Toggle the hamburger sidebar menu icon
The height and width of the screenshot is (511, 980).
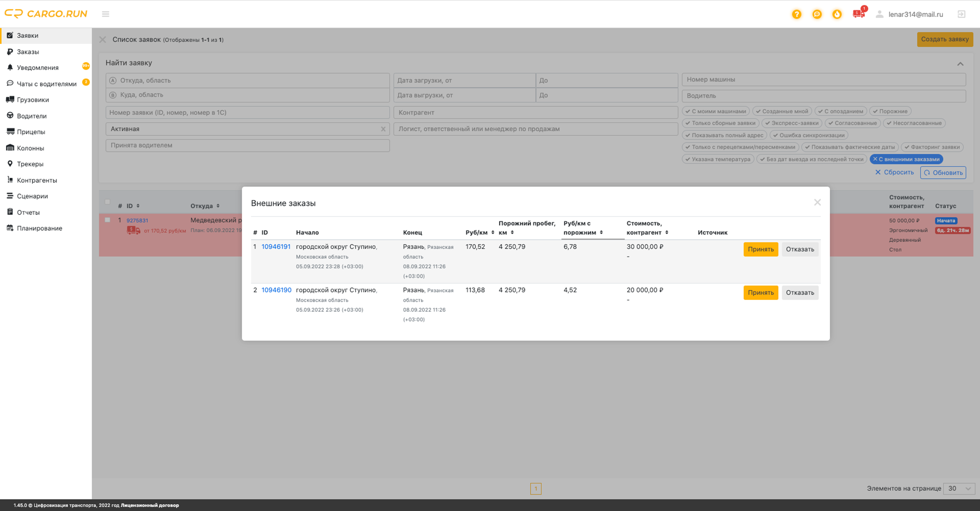[x=105, y=14]
